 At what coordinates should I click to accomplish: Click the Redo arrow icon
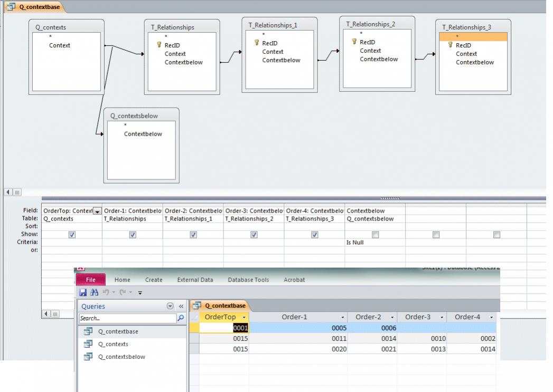point(123,292)
